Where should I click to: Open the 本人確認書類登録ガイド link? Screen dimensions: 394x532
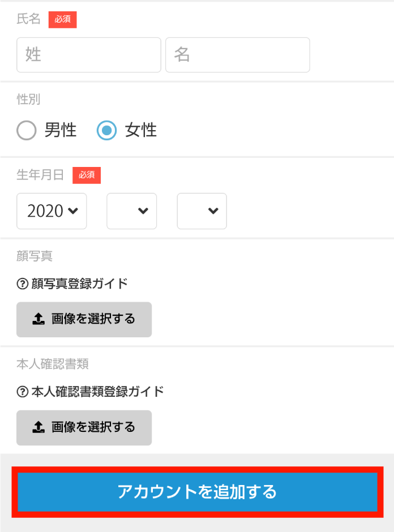pos(97,392)
